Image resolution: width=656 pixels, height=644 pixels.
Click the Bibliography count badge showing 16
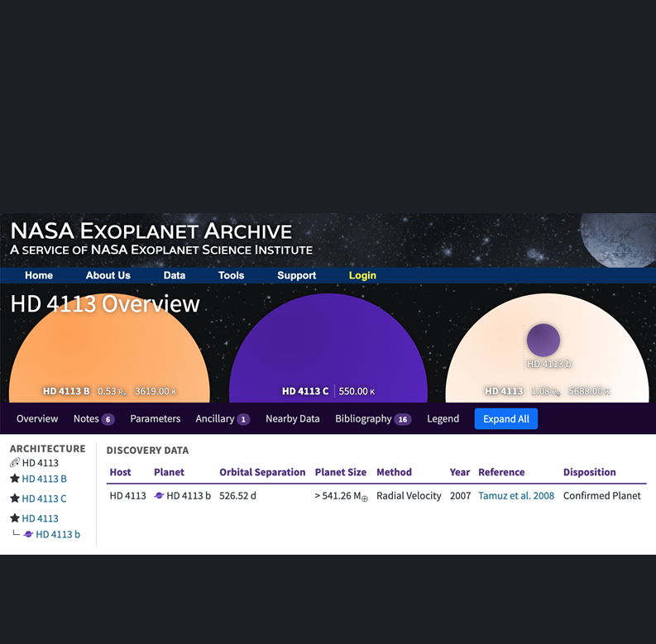(403, 419)
